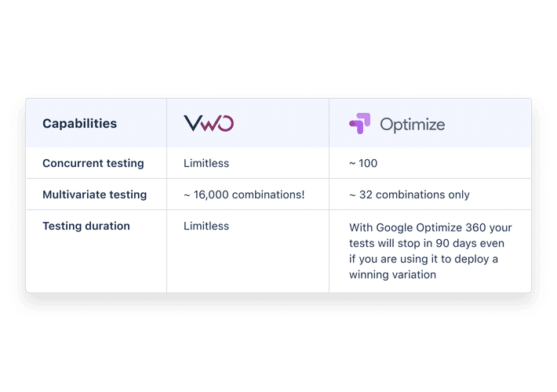Click the ~ 32 combinations only cell
The width and height of the screenshot is (557, 392).
410,194
